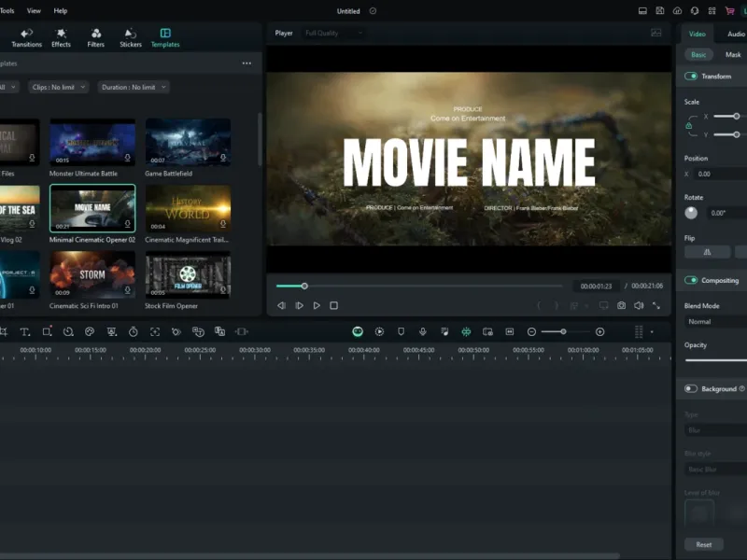Viewport: 747px width, 560px height.
Task: Enter fullscreen player with expand arrows icon
Action: pos(656,305)
